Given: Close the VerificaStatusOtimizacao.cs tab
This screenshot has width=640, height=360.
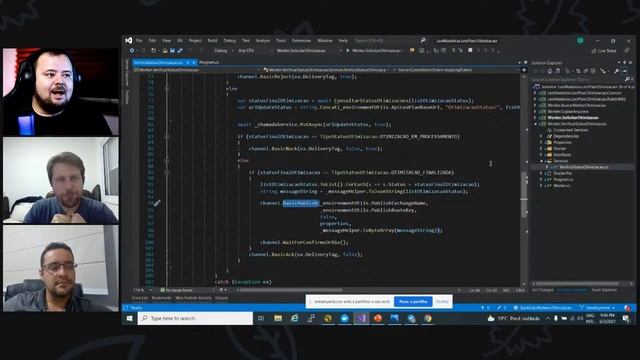Looking at the screenshot, I should coord(194,62).
